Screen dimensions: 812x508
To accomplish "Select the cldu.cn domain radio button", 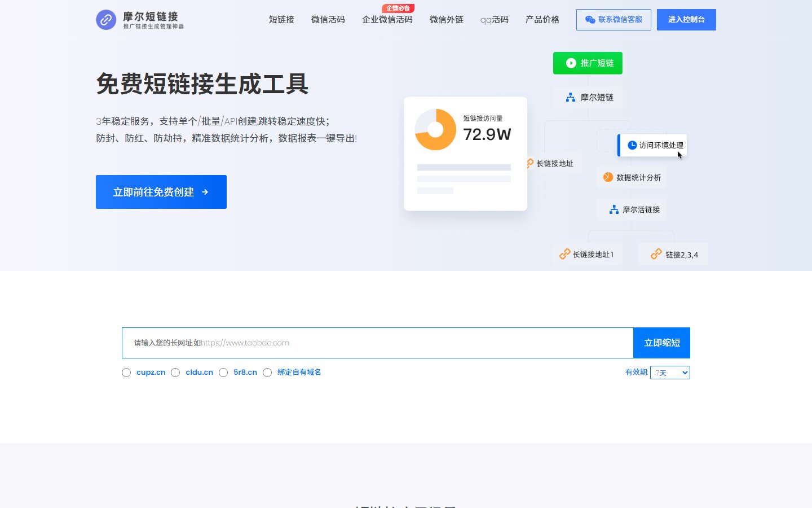I will point(175,373).
